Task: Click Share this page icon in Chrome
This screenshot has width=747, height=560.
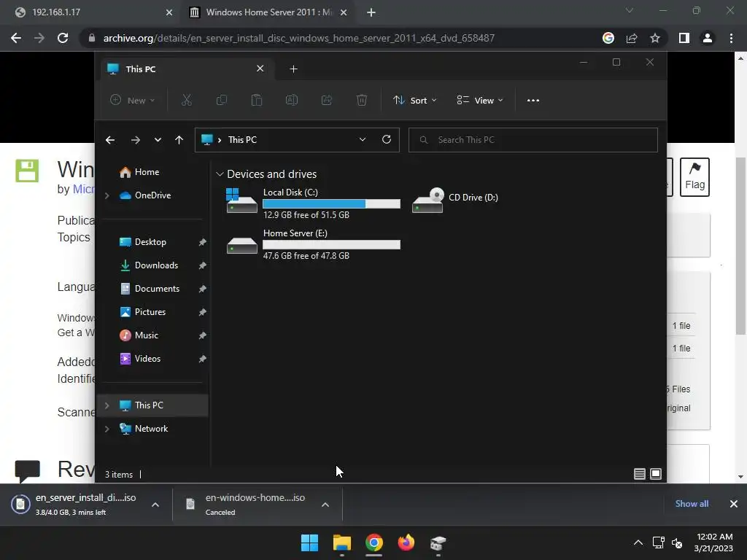Action: 632,38
